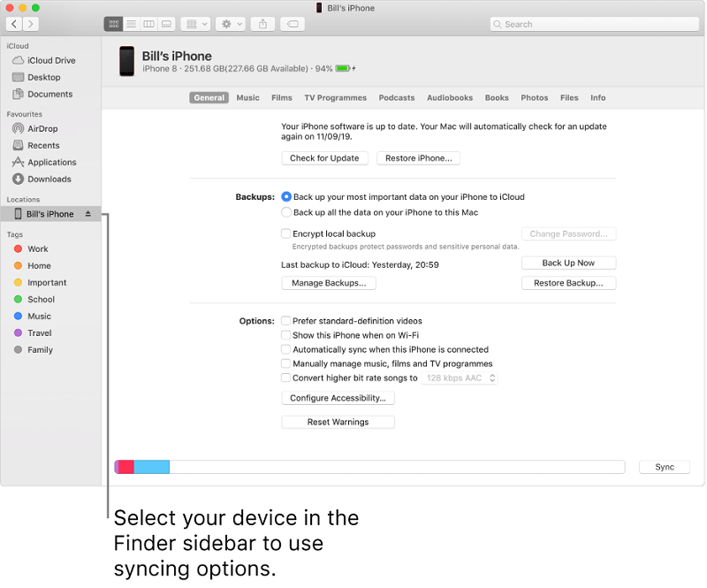Click Restore iPhone... button
Viewport: 707px width, 588px height.
point(418,158)
